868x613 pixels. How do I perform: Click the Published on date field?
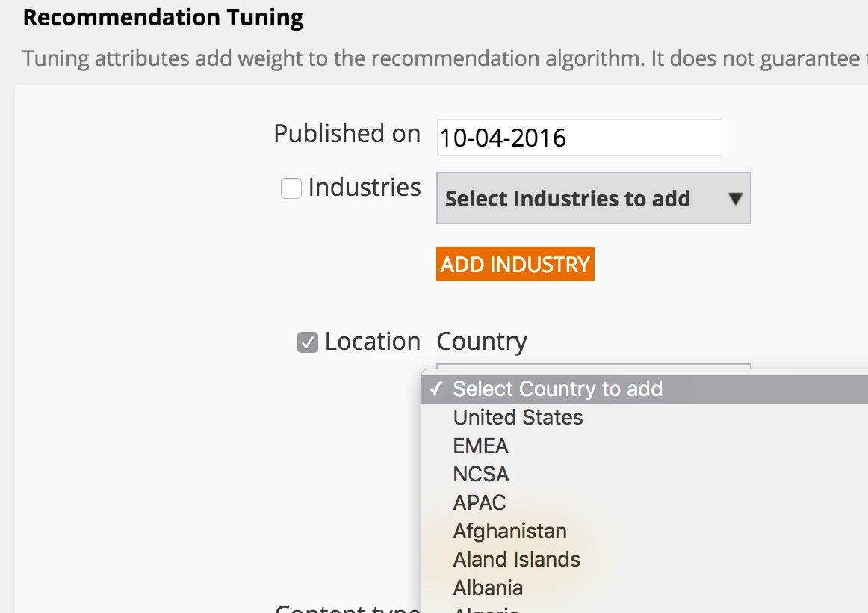[579, 138]
